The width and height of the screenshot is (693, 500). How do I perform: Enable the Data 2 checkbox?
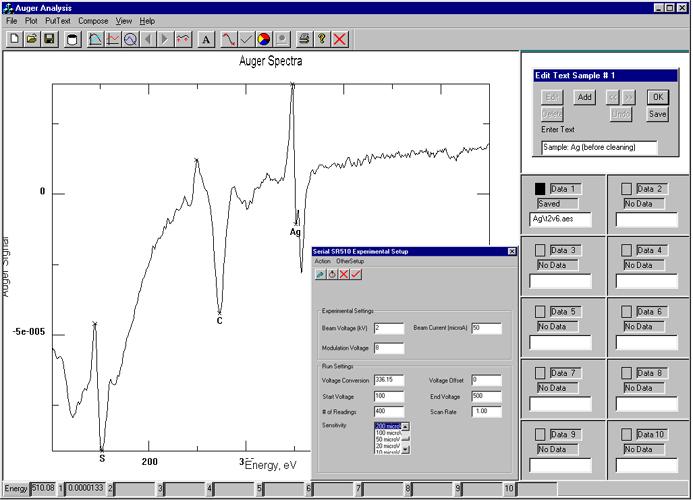coord(626,188)
